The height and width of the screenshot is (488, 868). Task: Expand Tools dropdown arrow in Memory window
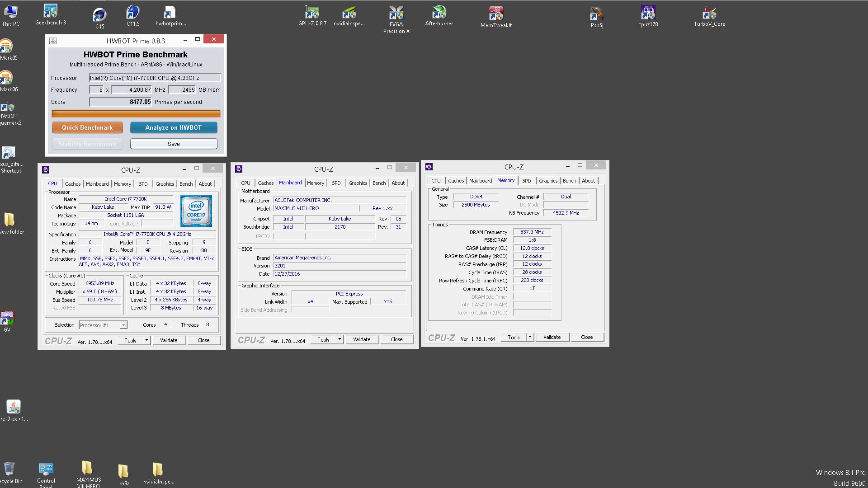530,337
